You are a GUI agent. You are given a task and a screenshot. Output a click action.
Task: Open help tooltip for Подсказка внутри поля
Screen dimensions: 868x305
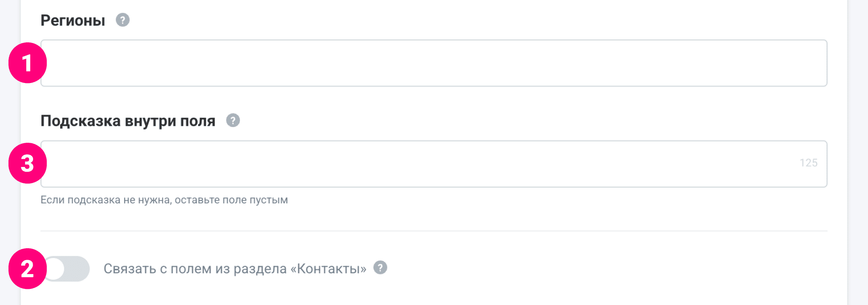233,121
